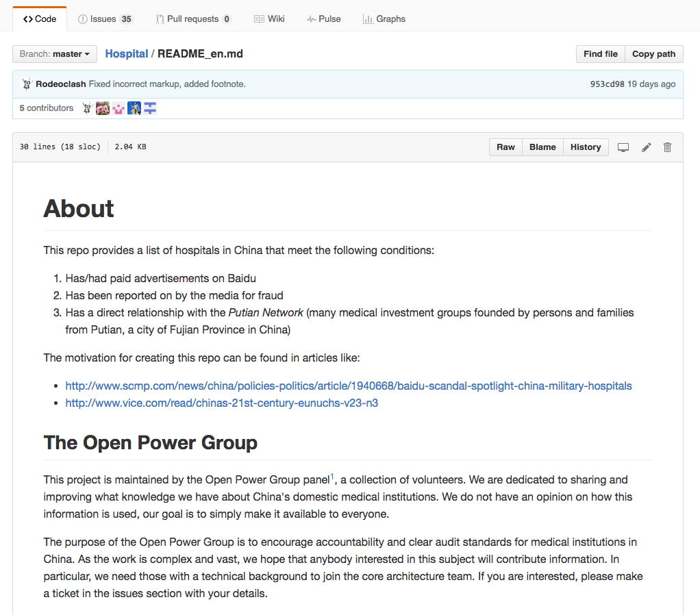Go to the Wiki tab

pyautogui.click(x=269, y=18)
